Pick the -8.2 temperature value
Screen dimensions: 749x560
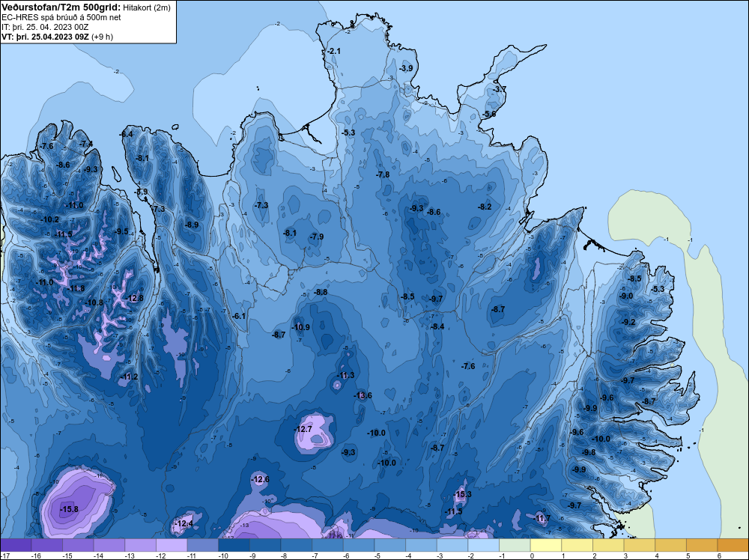485,207
